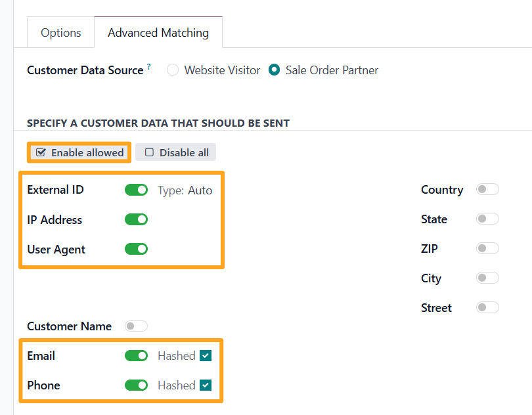The image size is (532, 415).
Task: Click the Disable all button
Action: pos(176,152)
